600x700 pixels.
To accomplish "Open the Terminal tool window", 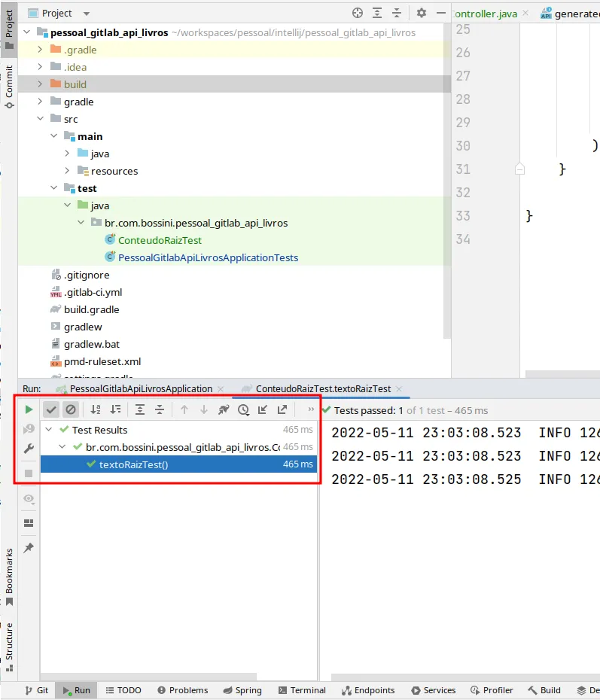I will [302, 690].
